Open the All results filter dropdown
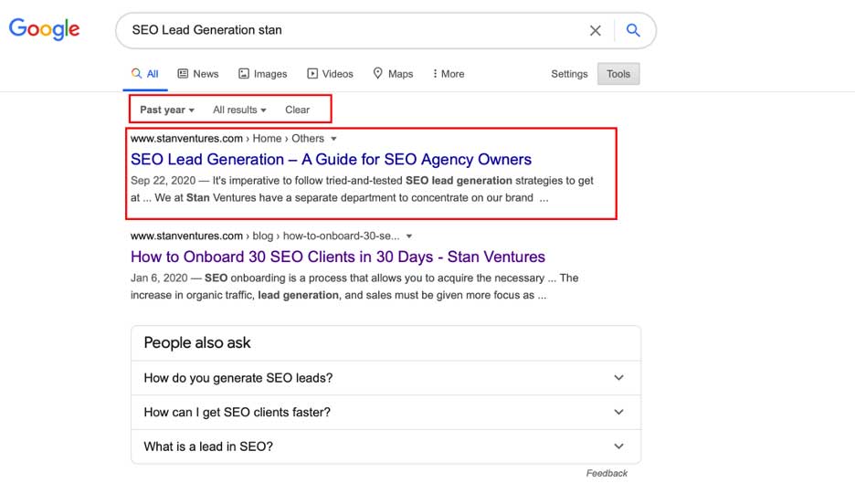 [239, 110]
